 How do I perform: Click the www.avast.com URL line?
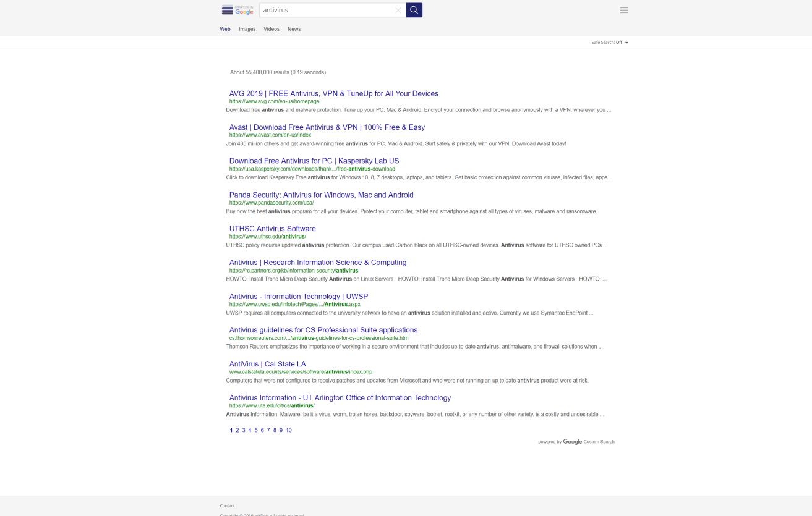tap(270, 135)
